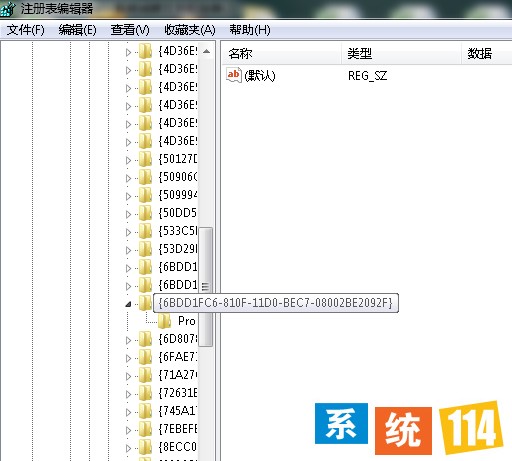This screenshot has height=461, width=512.
Task: Select the folder icon of key {50906C
Action: click(145, 177)
